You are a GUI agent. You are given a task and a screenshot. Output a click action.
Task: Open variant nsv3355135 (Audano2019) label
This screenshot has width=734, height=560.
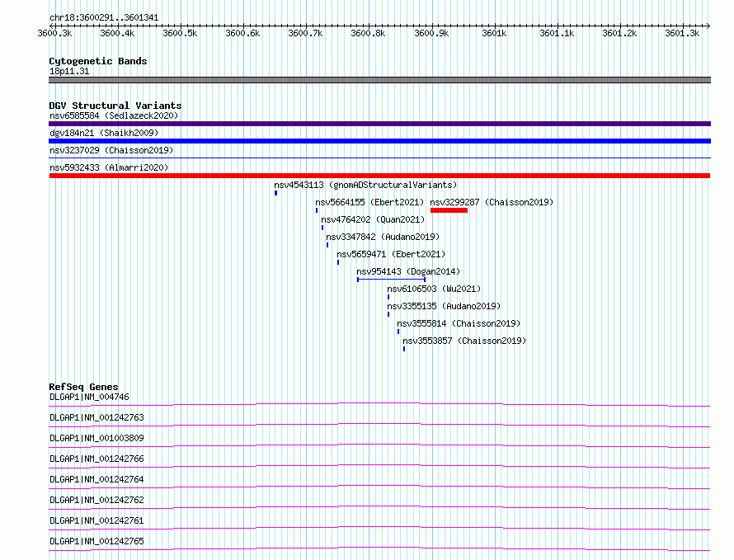[444, 306]
